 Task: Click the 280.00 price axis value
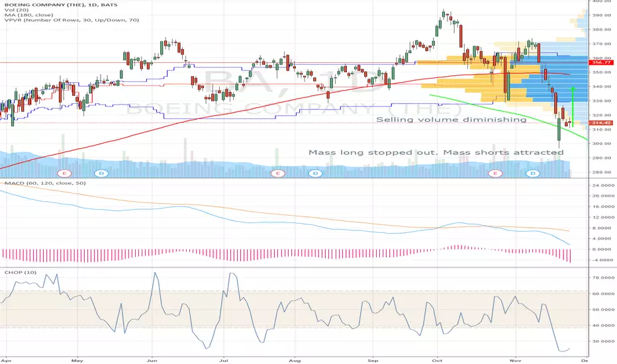point(602,172)
